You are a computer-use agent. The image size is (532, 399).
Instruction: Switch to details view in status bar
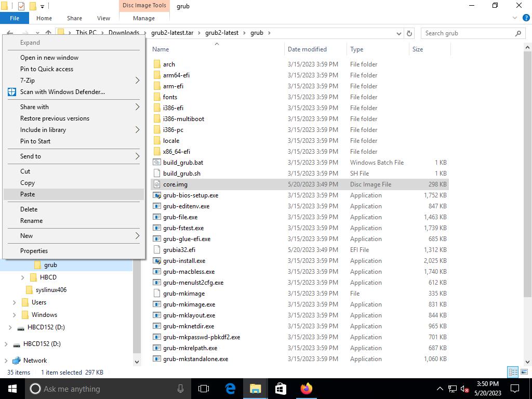[513, 372]
